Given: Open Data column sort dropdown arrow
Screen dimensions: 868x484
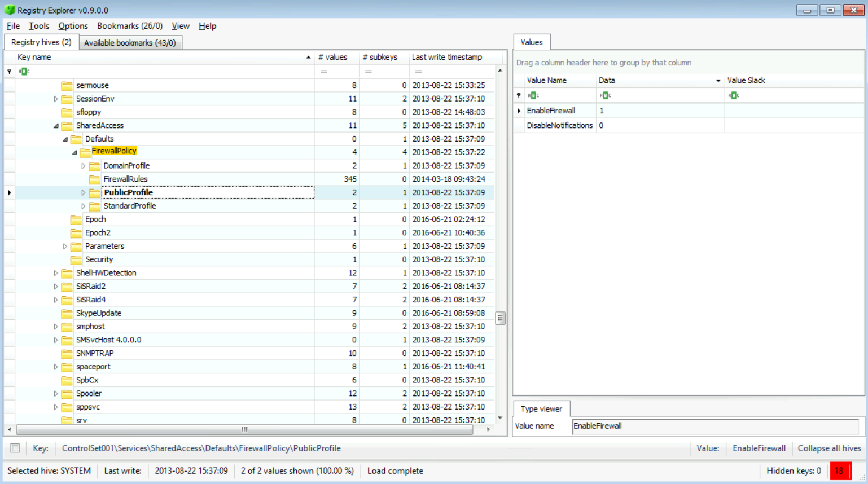Looking at the screenshot, I should click(x=718, y=81).
